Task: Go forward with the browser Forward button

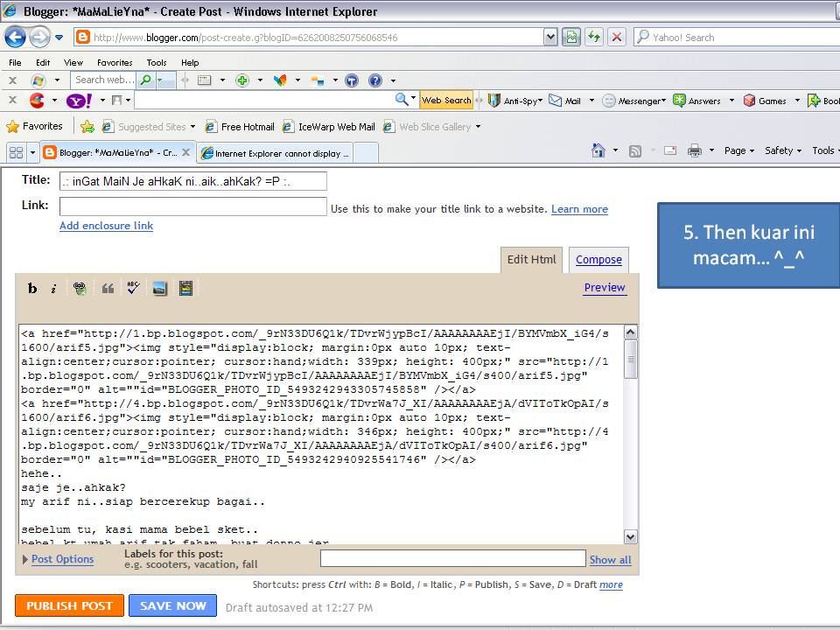Action: tap(39, 38)
